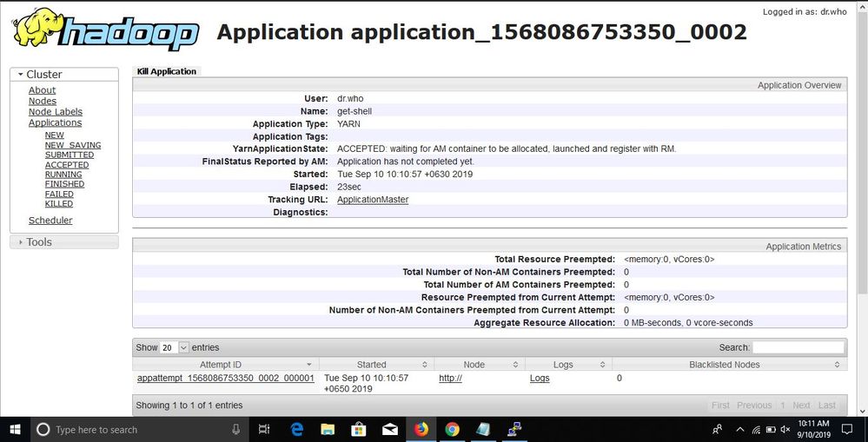Filter applications by ACCEPTED state

click(x=67, y=165)
